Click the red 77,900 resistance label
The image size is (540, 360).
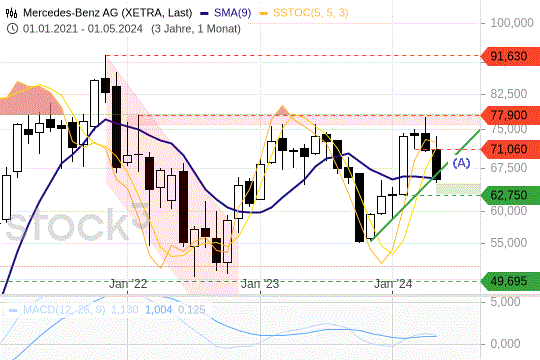coord(511,115)
